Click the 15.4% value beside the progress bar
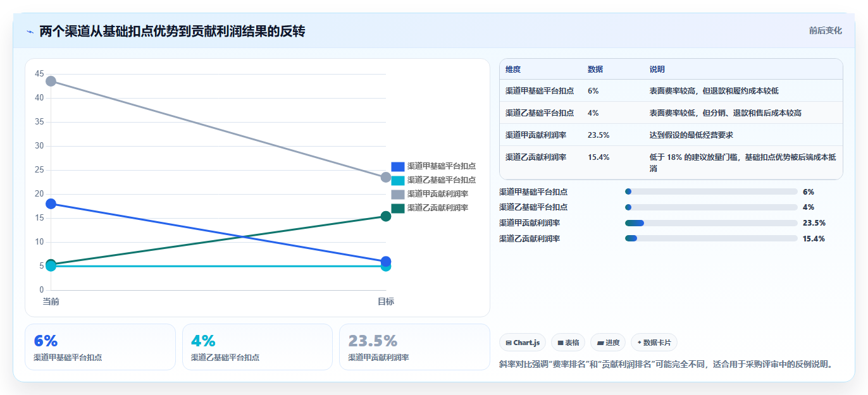 pos(814,239)
